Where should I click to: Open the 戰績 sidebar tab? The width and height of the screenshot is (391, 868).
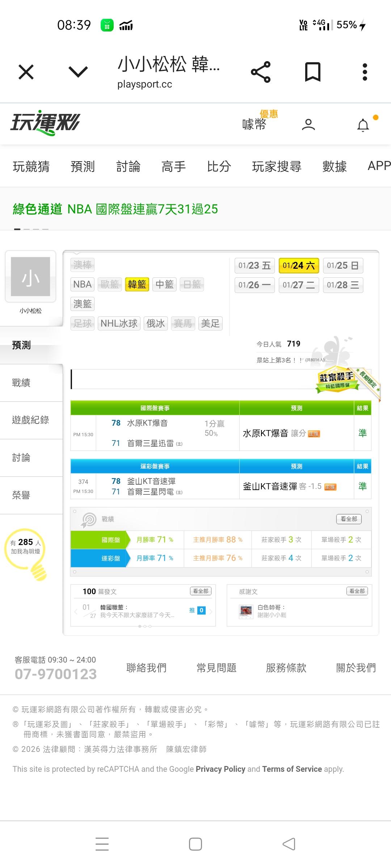coord(21,383)
